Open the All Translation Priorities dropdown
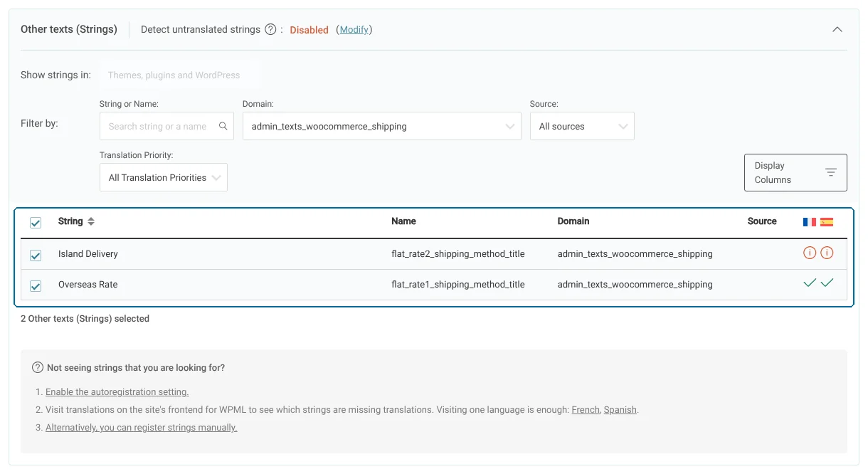868x474 pixels. [x=164, y=177]
